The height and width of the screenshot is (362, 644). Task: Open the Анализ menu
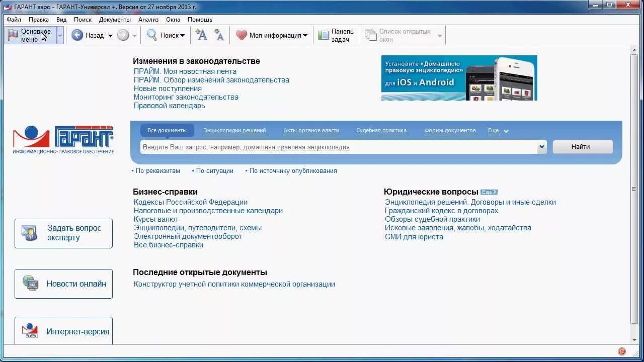(x=148, y=20)
